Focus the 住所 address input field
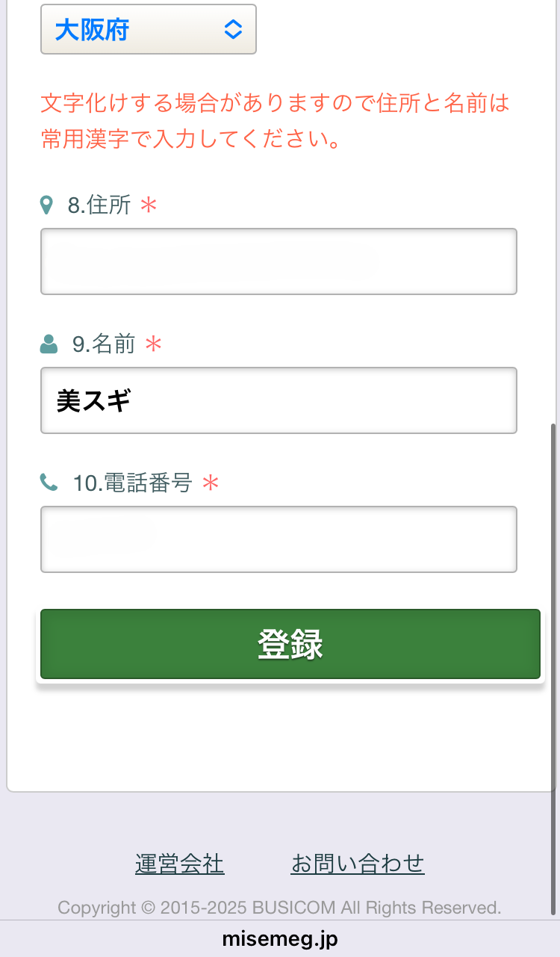The height and width of the screenshot is (957, 560). point(279,261)
